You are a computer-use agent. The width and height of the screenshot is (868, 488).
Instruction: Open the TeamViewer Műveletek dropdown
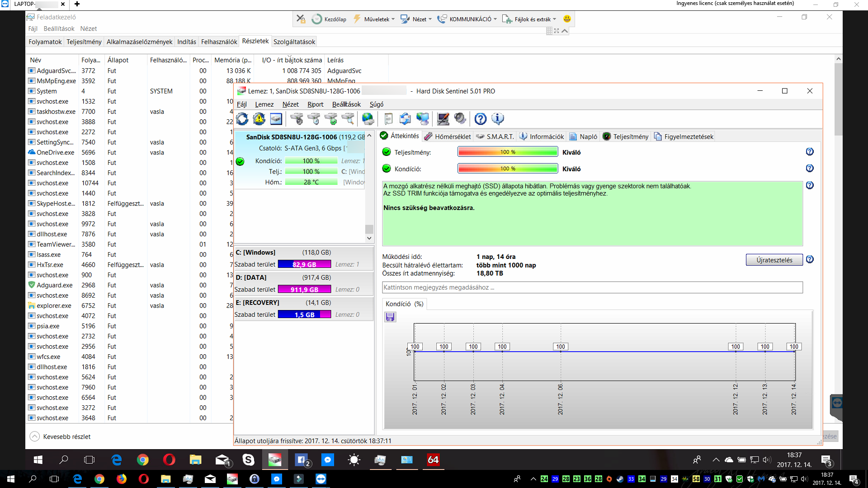pyautogui.click(x=374, y=19)
